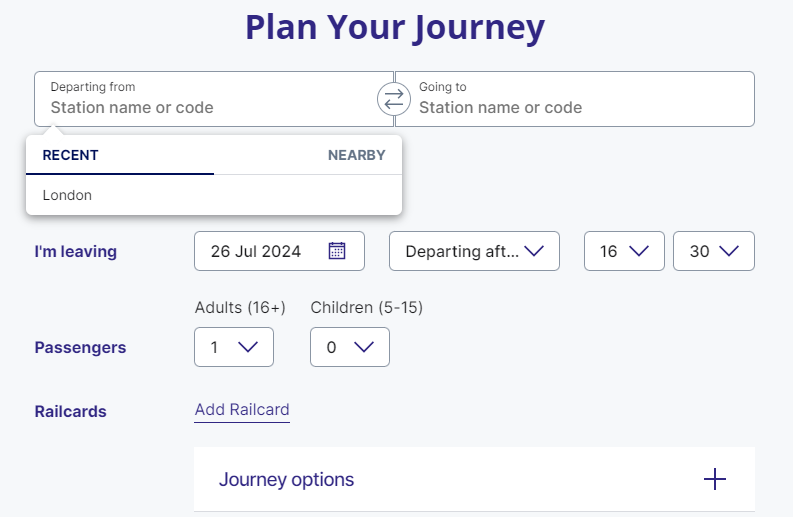Viewport: 793px width, 517px height.
Task: Click the Plan Your Journey heading
Action: tap(395, 27)
